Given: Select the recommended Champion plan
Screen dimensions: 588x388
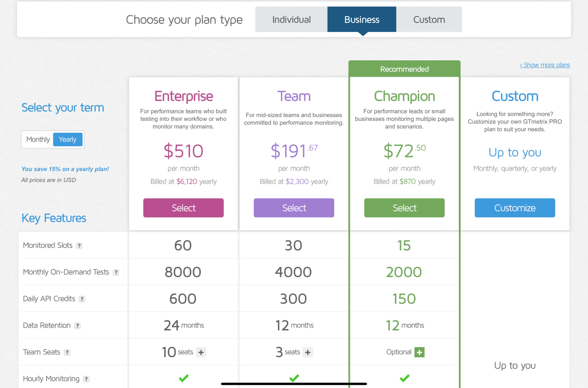Looking at the screenshot, I should [404, 208].
